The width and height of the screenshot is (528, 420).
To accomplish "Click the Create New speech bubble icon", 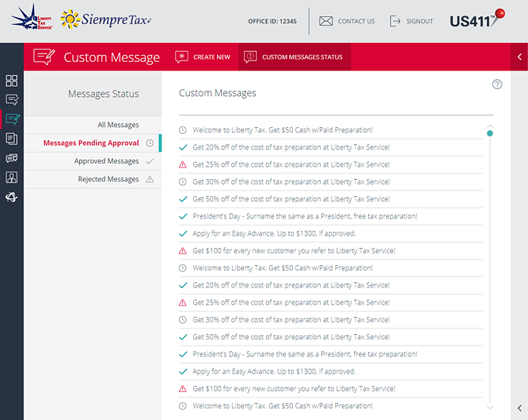I will [181, 57].
